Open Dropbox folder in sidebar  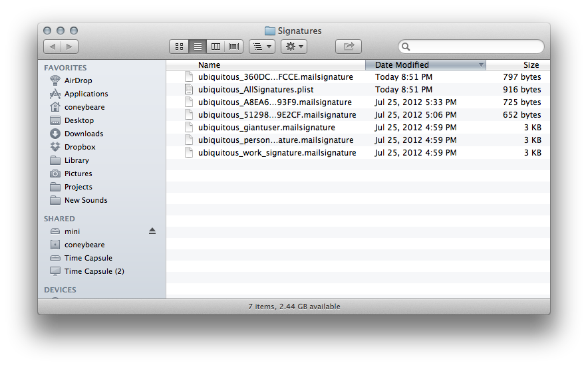(x=80, y=147)
